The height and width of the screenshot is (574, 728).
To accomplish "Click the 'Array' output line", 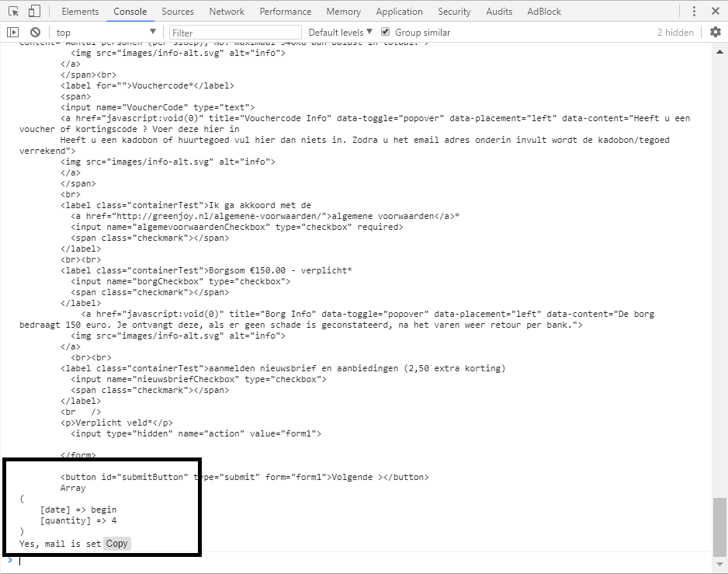I will coord(73,488).
